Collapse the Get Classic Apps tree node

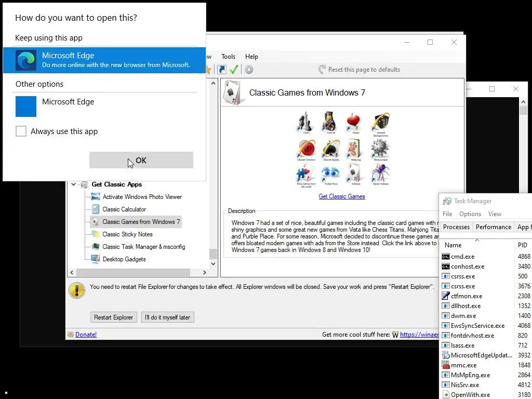click(x=74, y=184)
